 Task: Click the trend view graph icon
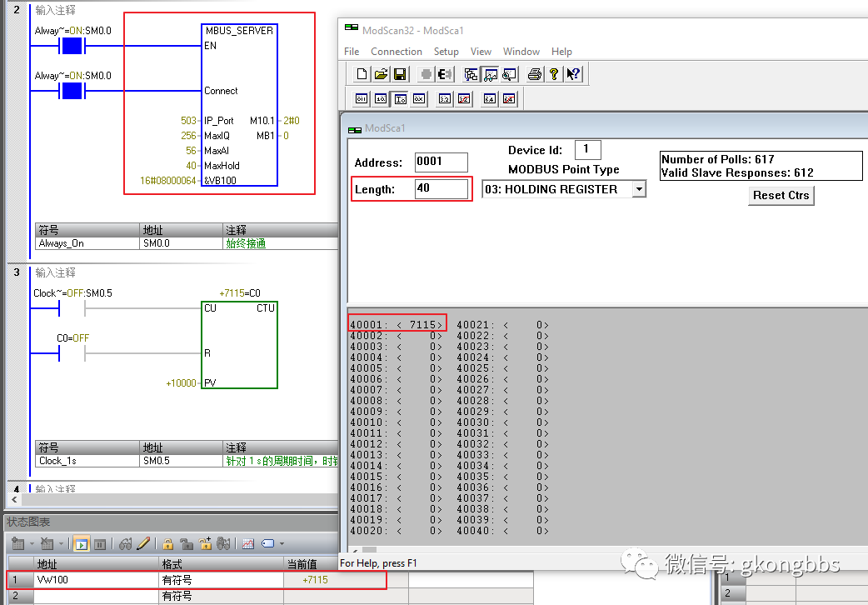[248, 544]
